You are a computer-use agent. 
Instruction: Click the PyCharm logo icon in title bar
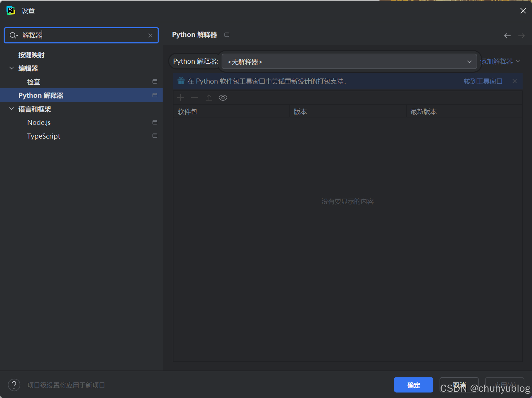pyautogui.click(x=11, y=10)
